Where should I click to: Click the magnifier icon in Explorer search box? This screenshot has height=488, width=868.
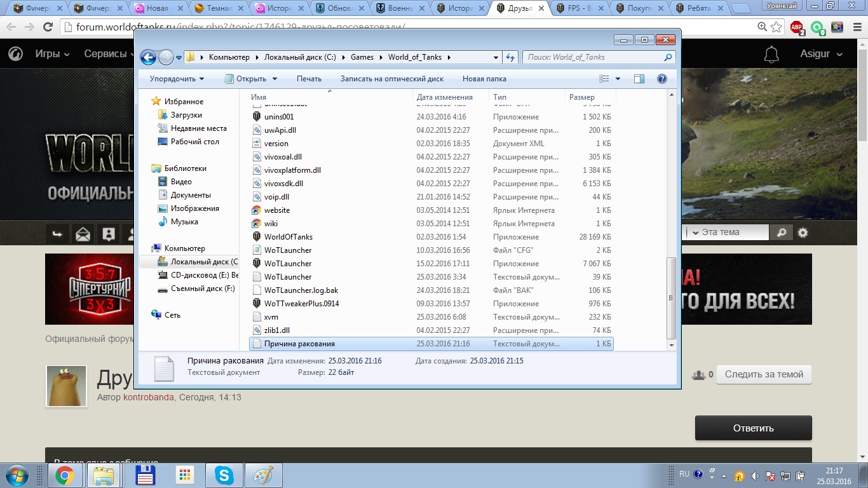668,57
